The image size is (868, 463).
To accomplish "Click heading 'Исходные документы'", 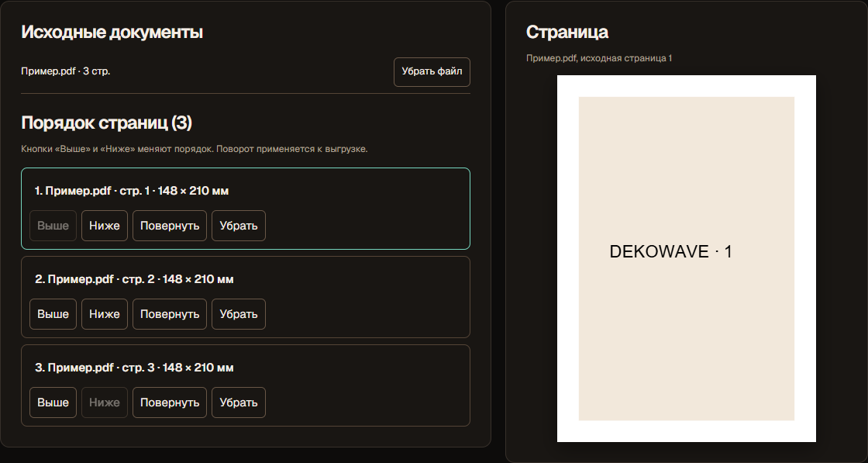I will pyautogui.click(x=112, y=32).
